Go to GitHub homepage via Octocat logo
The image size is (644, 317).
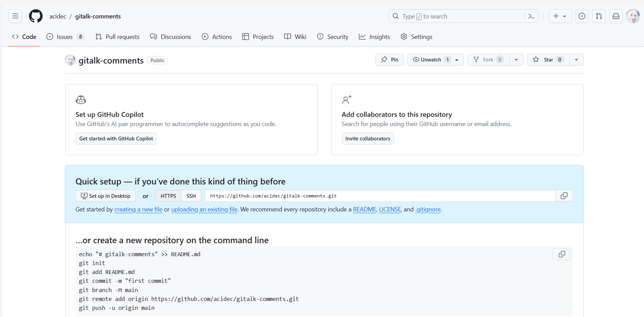tap(36, 16)
